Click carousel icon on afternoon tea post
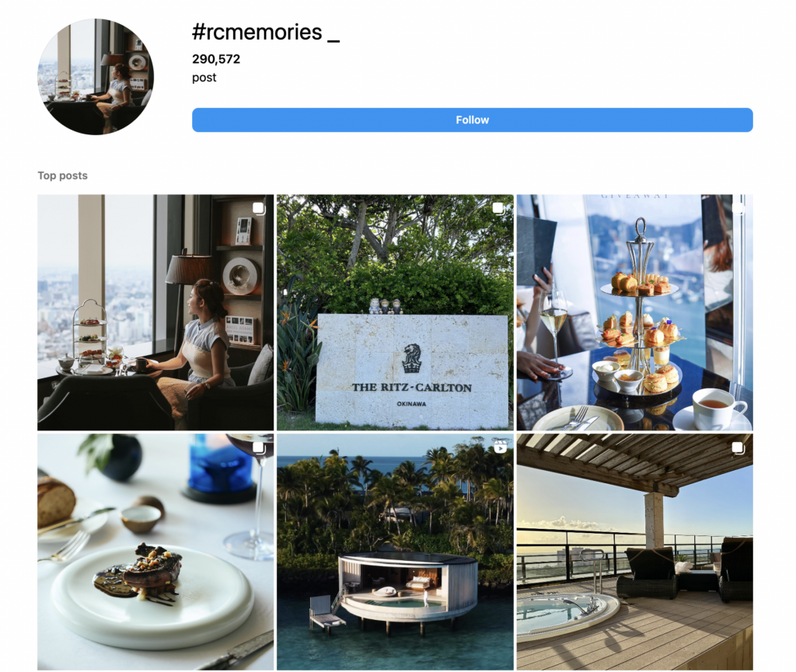 coord(259,208)
